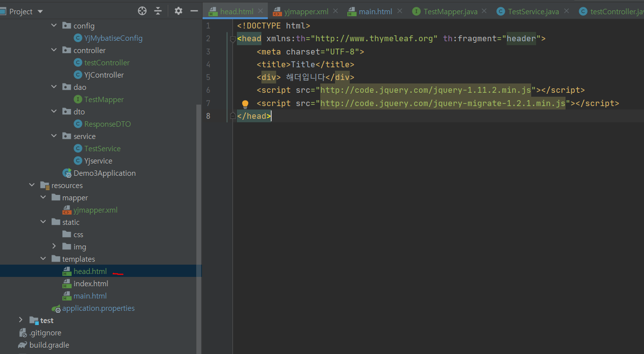Open TestMapper interface in project tree
Viewport: 644px width, 354px height.
104,99
